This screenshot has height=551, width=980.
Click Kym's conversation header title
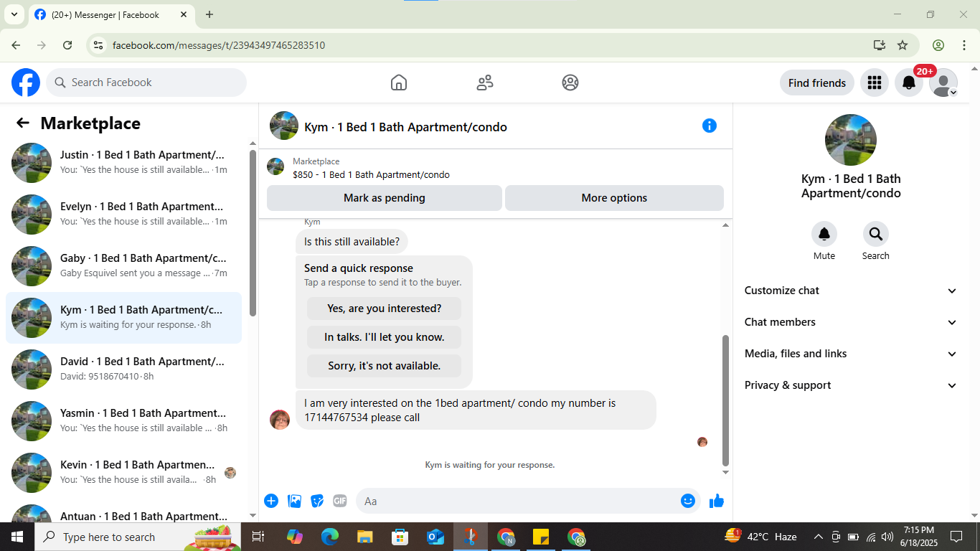[x=405, y=127]
